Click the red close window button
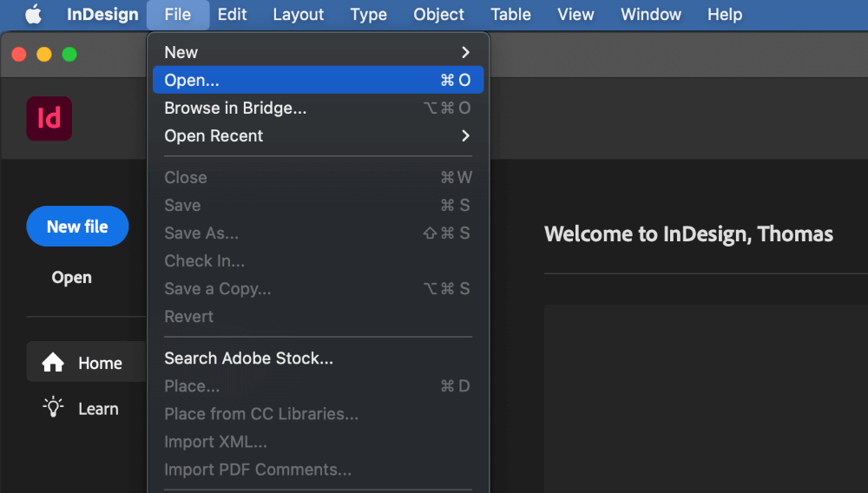The width and height of the screenshot is (868, 493). click(19, 54)
